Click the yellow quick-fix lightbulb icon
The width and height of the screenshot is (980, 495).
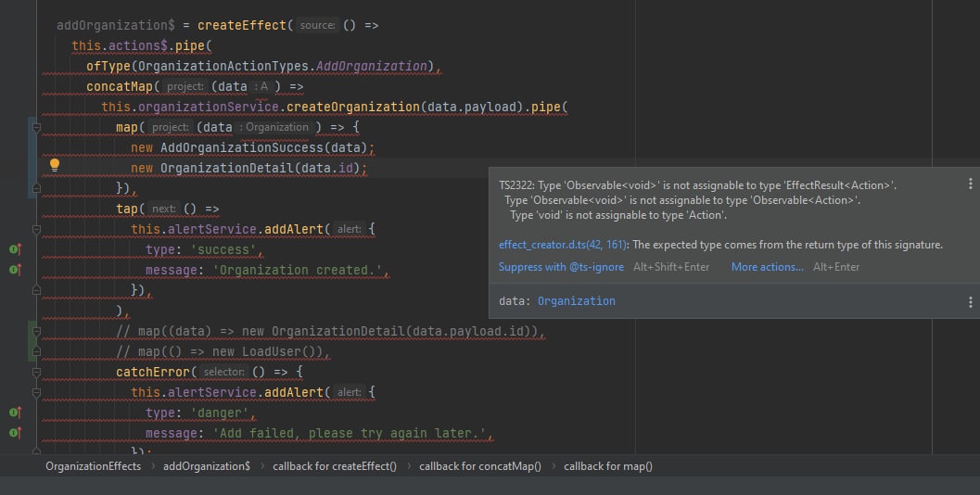click(55, 165)
